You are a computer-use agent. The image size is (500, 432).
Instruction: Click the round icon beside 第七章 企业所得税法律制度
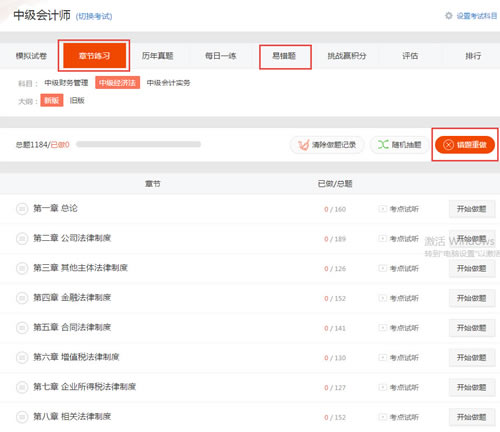(22, 387)
